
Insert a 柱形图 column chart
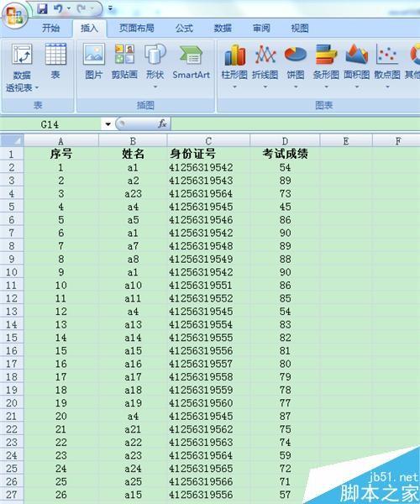234,61
